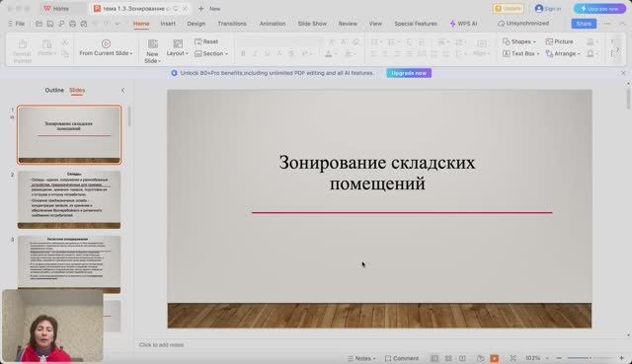Open the Design ribbon tab

coord(196,24)
